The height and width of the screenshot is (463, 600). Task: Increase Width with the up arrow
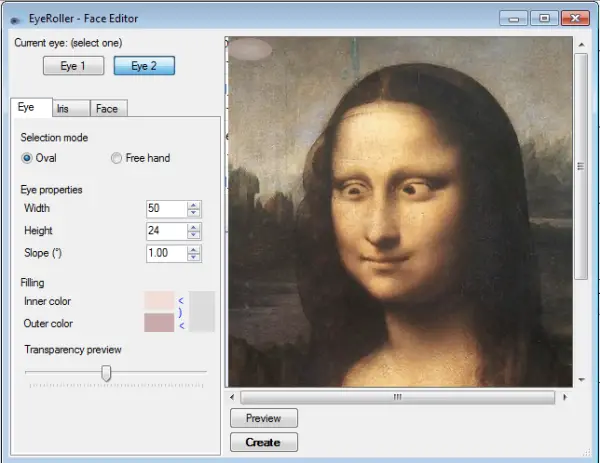(x=194, y=204)
